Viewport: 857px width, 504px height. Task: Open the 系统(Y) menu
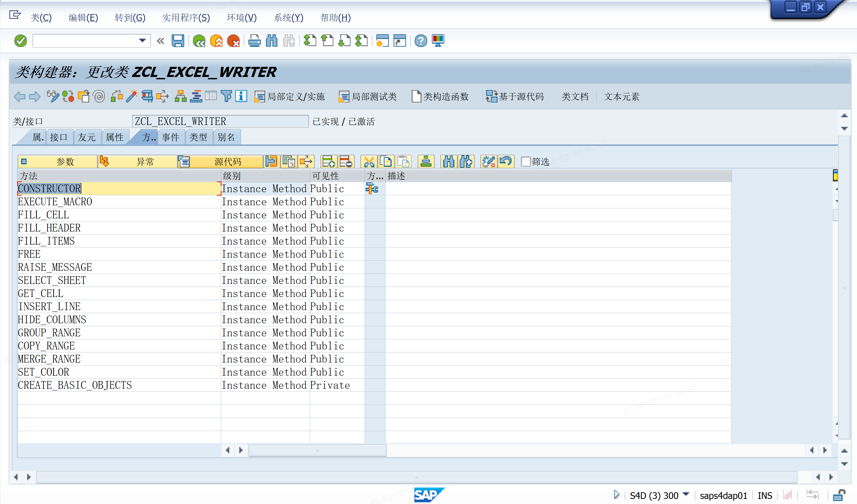coord(288,18)
